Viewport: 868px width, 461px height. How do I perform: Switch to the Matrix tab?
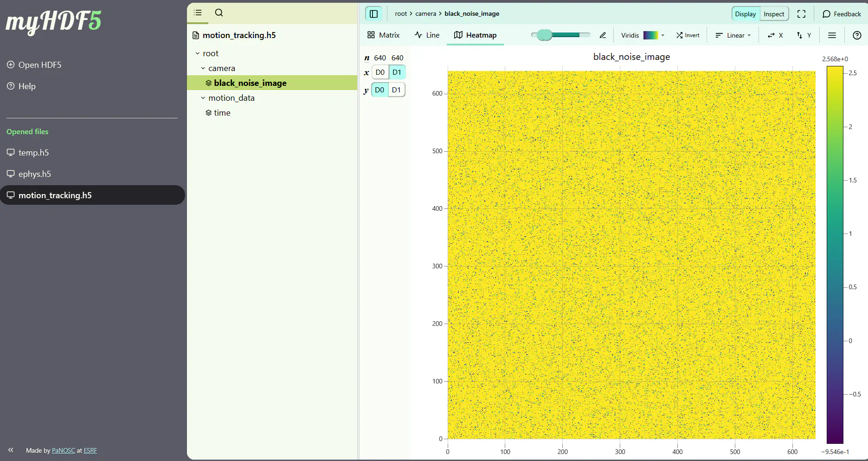click(x=383, y=35)
